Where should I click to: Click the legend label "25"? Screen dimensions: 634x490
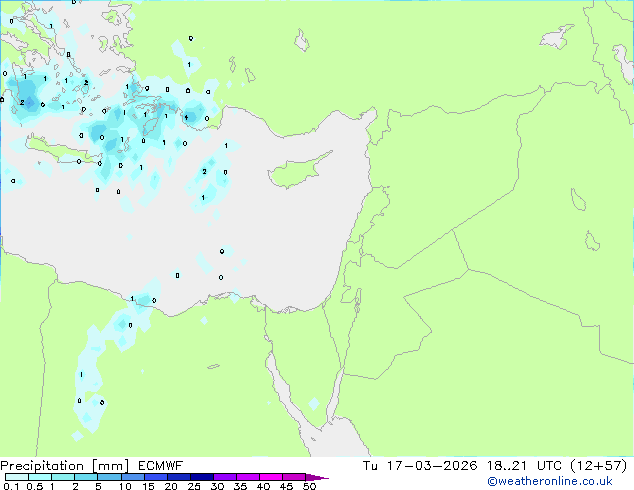(x=194, y=486)
